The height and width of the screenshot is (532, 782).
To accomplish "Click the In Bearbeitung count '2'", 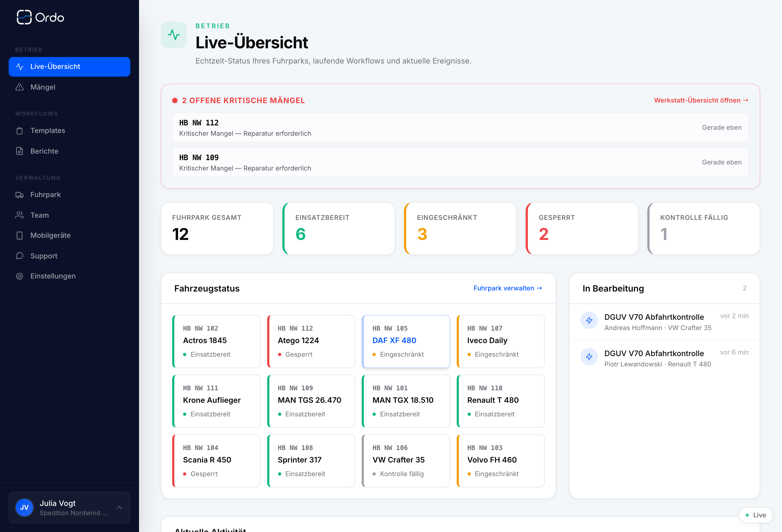I will pos(745,288).
